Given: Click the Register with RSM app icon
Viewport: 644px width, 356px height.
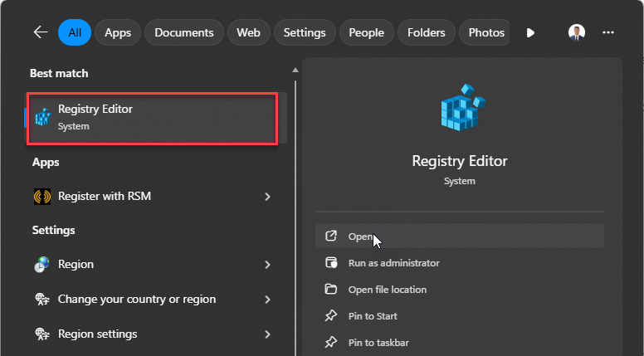Looking at the screenshot, I should pos(42,197).
